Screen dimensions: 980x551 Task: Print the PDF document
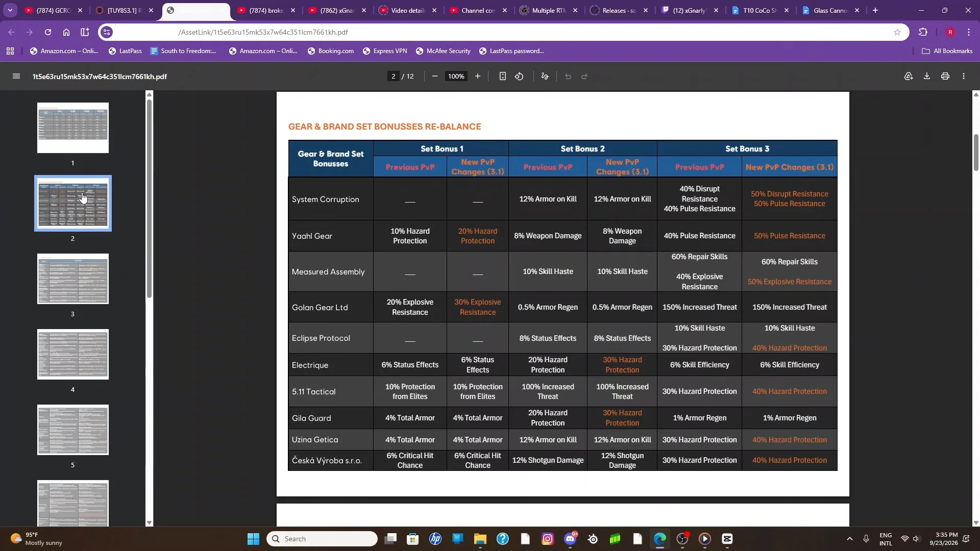[945, 77]
